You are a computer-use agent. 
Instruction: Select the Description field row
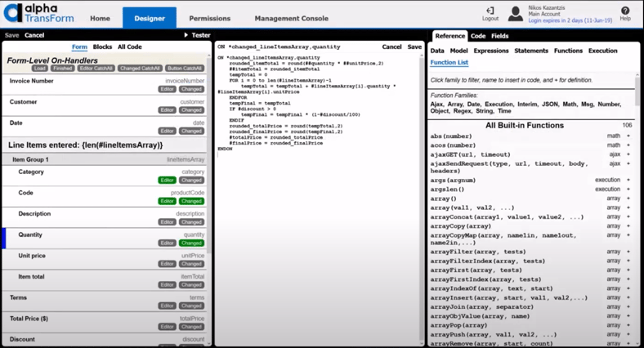(x=105, y=217)
